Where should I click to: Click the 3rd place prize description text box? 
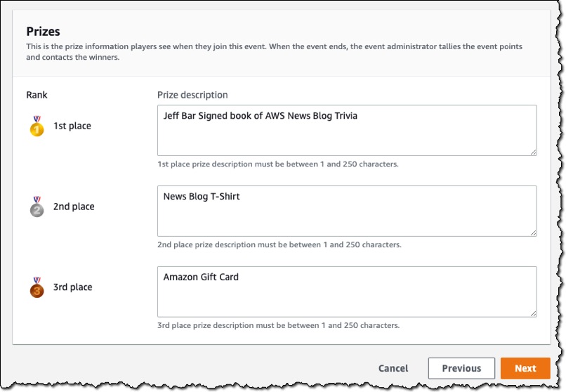point(347,292)
